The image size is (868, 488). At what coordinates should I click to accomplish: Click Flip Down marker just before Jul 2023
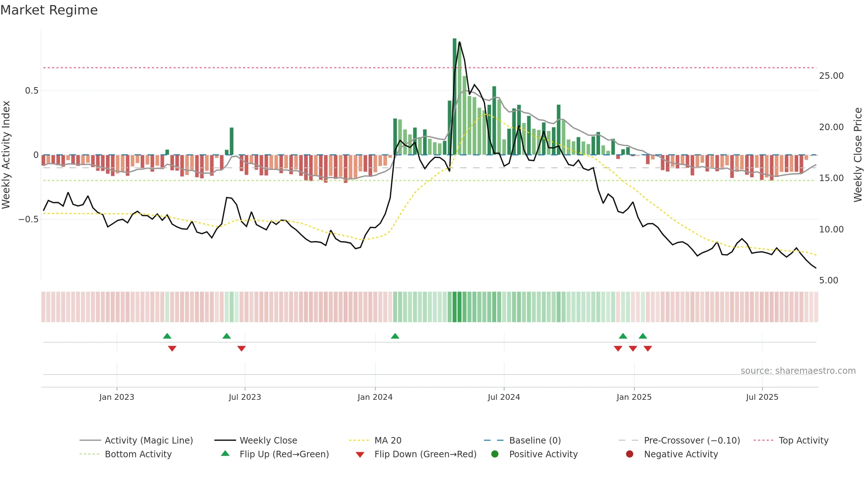tap(242, 348)
